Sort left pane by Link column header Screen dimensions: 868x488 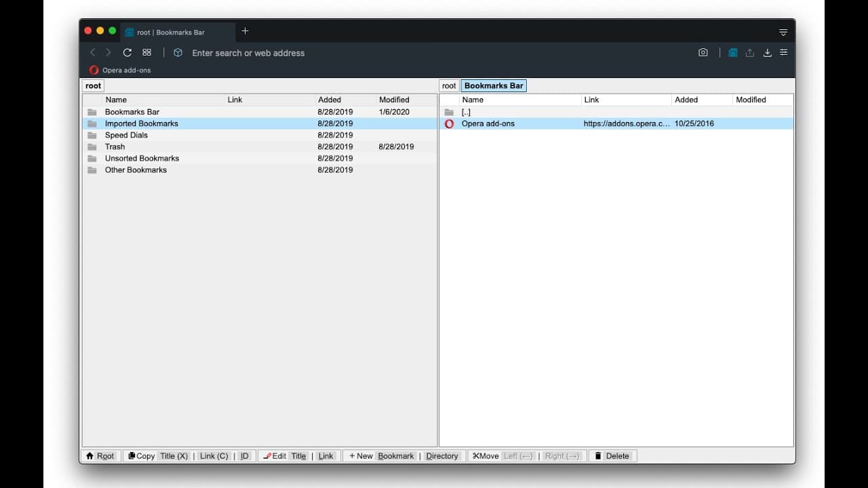[270, 100]
